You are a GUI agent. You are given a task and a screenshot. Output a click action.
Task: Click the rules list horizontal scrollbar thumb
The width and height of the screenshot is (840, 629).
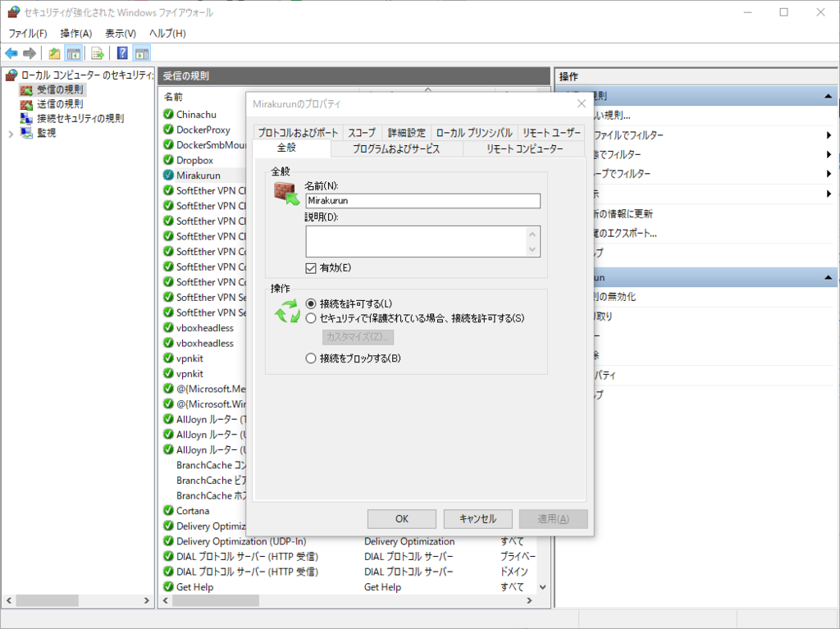click(216, 600)
